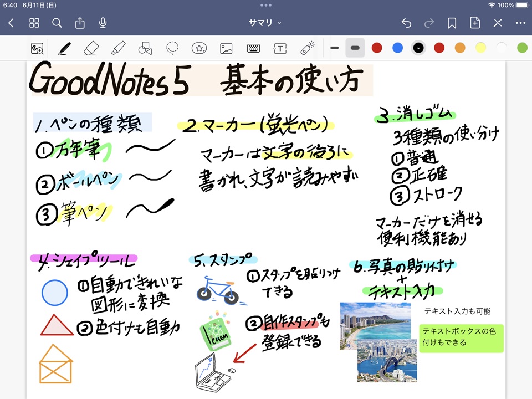The width and height of the screenshot is (532, 399).
Task: Select the keyboard typing tool
Action: (x=253, y=48)
